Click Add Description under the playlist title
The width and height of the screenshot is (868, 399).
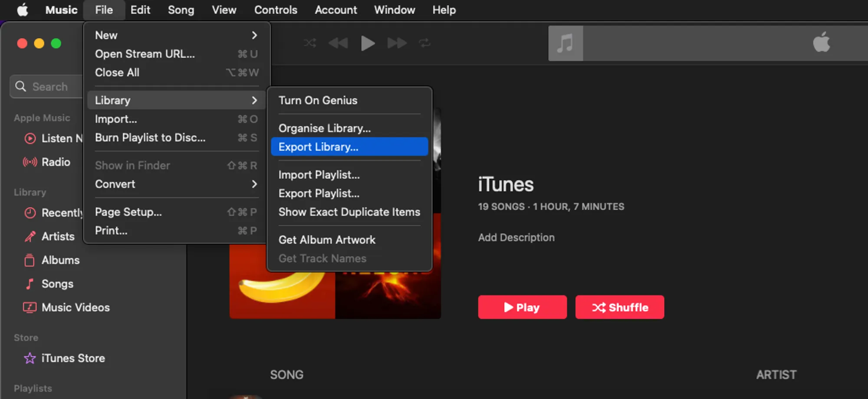pos(516,237)
